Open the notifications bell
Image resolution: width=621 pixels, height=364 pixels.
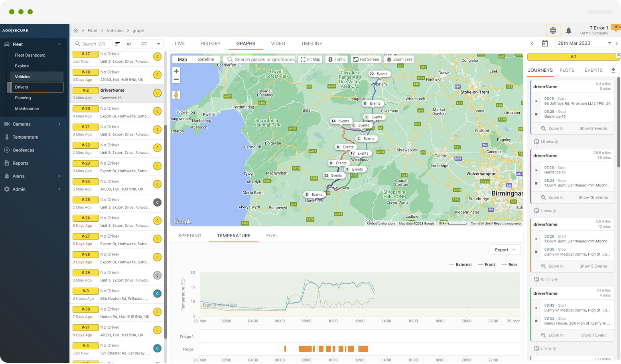point(569,30)
